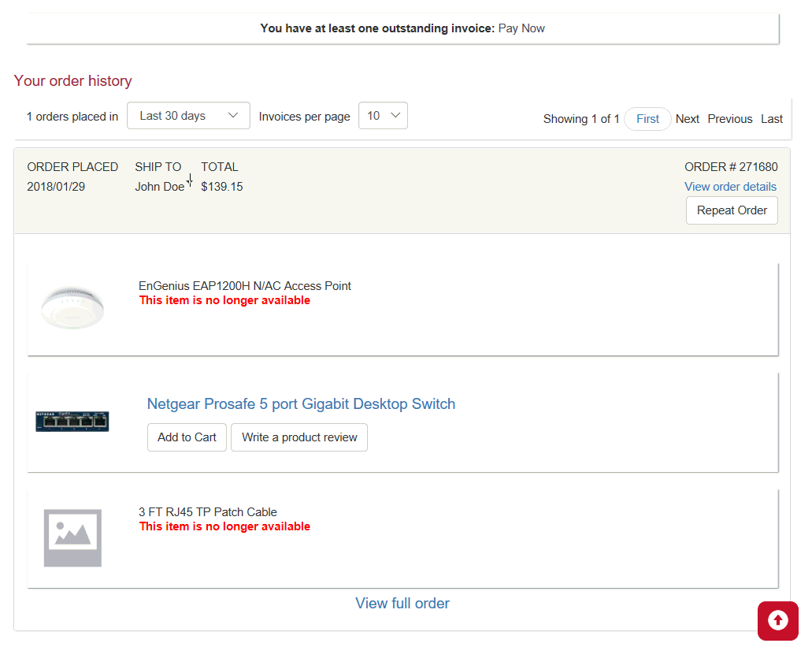Image resolution: width=812 pixels, height=658 pixels.
Task: Click the placeholder image for the patch cable
Action: [72, 537]
